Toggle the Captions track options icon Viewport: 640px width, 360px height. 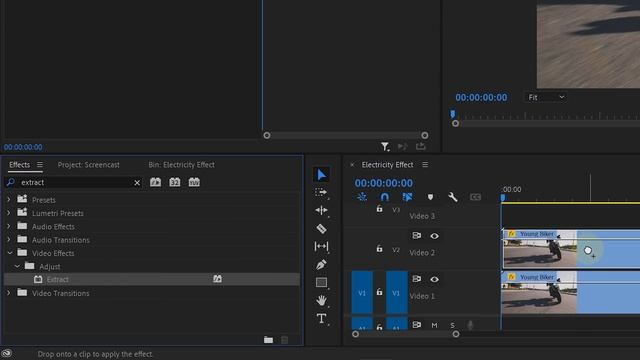point(476,197)
